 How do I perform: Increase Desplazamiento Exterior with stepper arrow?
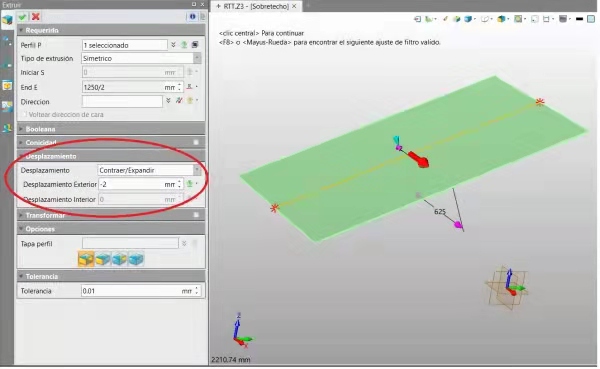[179, 182]
